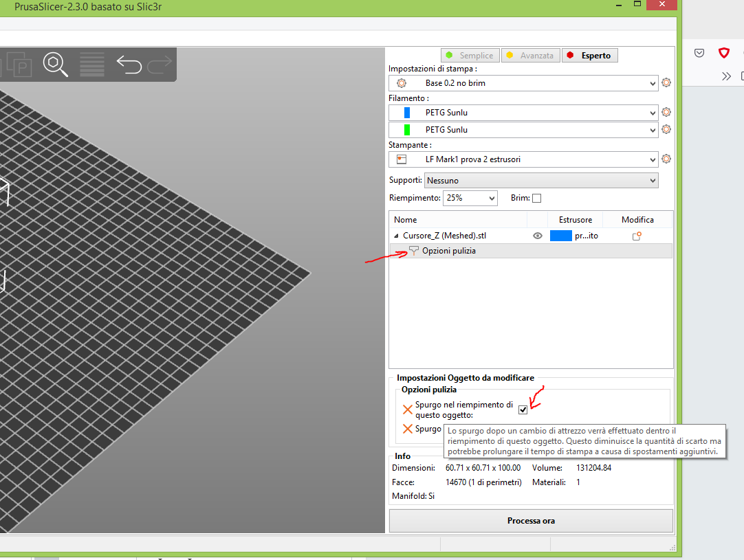Maximize the PrusaSlicer window
Screen dimensions: 744x560
(x=637, y=4)
